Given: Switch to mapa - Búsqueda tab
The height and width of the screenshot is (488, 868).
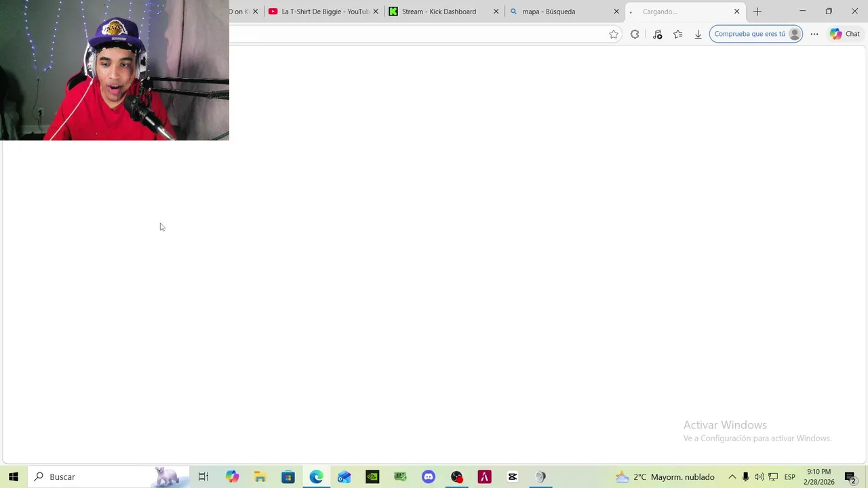Looking at the screenshot, I should (x=549, y=12).
